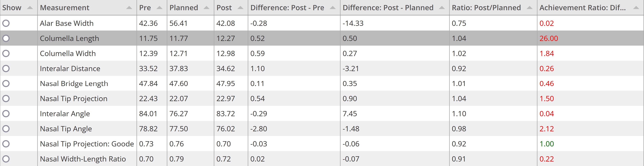Screen dimensions: 644x166
Task: Click the sort arrow in Post column header
Action: [x=240, y=8]
